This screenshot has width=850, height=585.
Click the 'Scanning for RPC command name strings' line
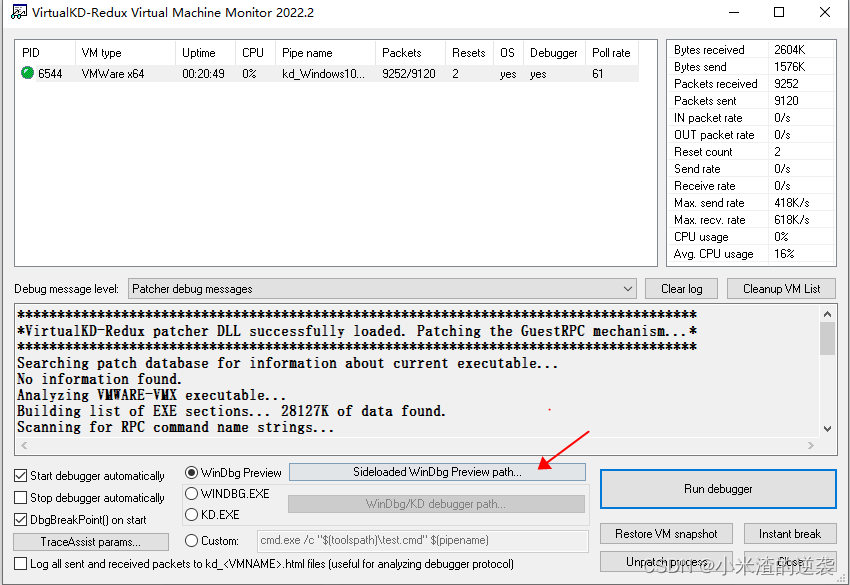pos(175,427)
